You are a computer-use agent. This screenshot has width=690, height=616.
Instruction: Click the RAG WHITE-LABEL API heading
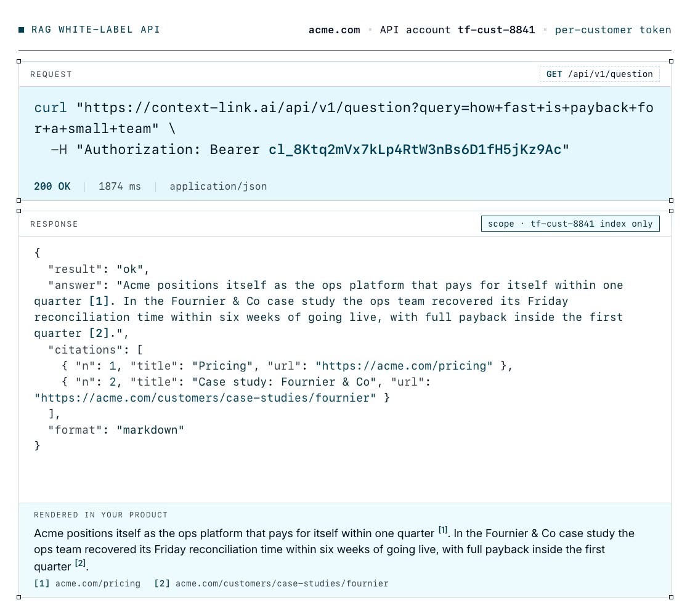[95, 30]
